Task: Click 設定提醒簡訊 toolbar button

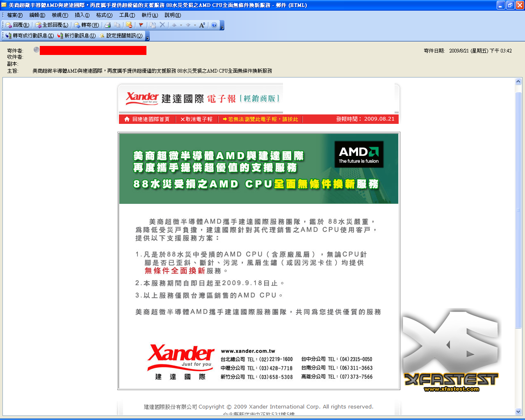Action: pyautogui.click(x=121, y=36)
